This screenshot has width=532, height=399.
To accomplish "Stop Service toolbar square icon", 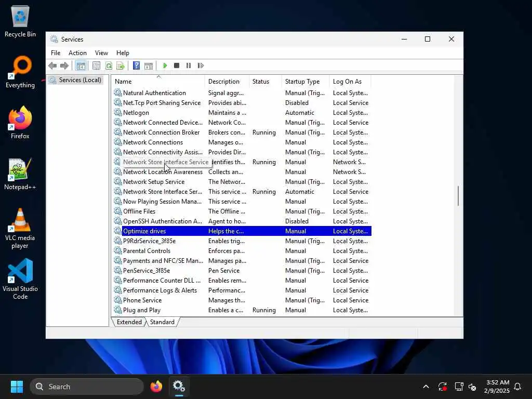I will pos(177,65).
